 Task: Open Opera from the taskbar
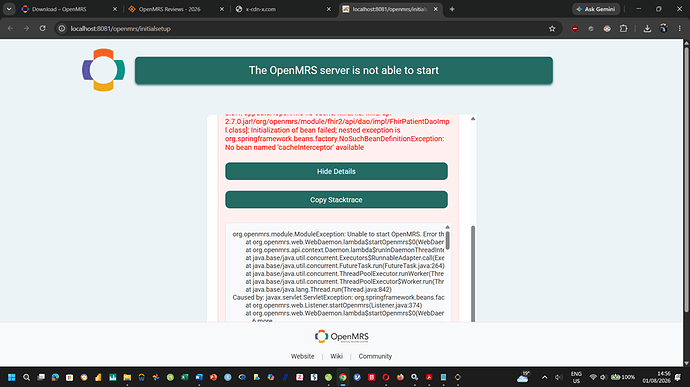pos(386,377)
